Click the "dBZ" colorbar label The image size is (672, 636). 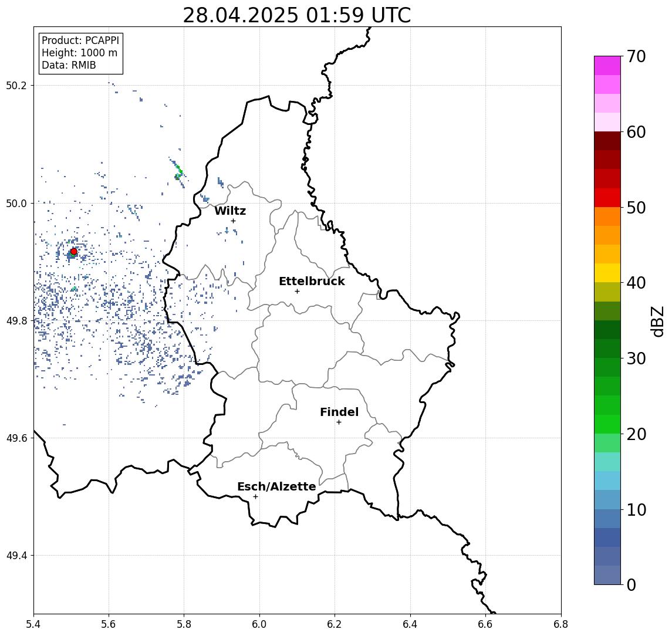(657, 320)
